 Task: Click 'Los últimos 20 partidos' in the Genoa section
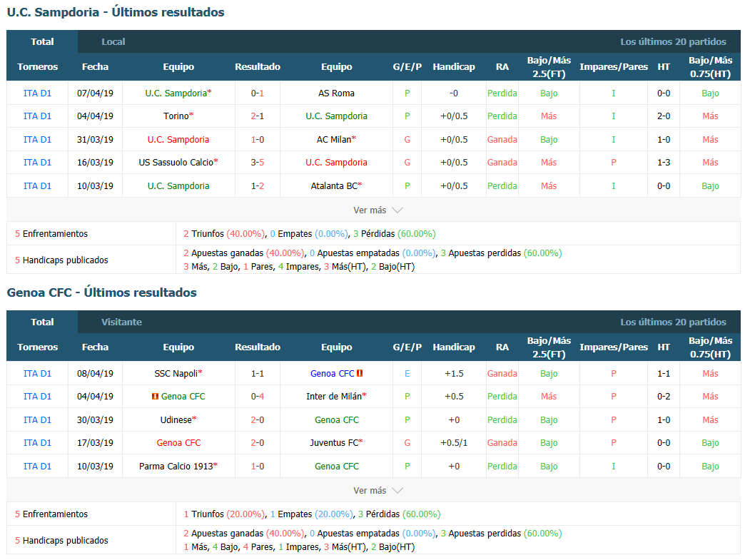(673, 322)
